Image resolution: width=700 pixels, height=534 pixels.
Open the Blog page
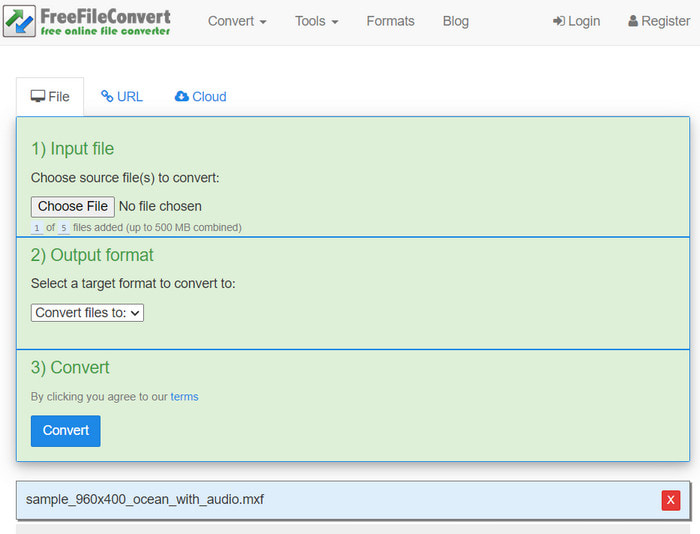(455, 21)
